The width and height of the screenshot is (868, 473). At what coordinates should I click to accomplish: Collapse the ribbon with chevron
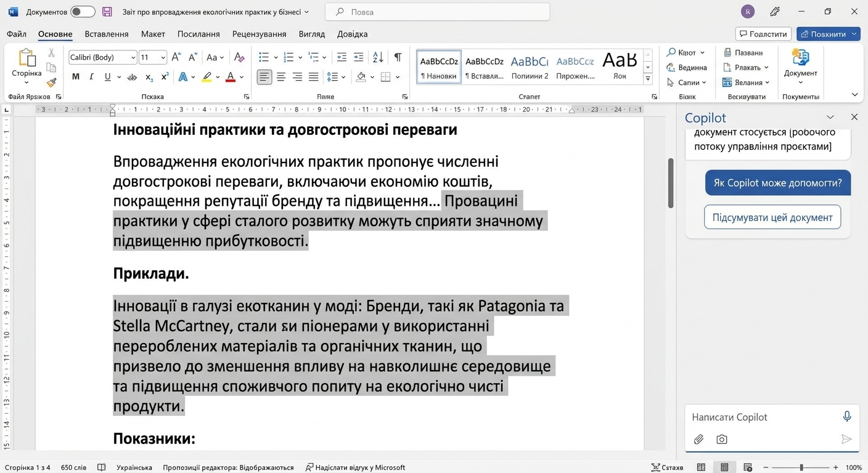tap(854, 94)
